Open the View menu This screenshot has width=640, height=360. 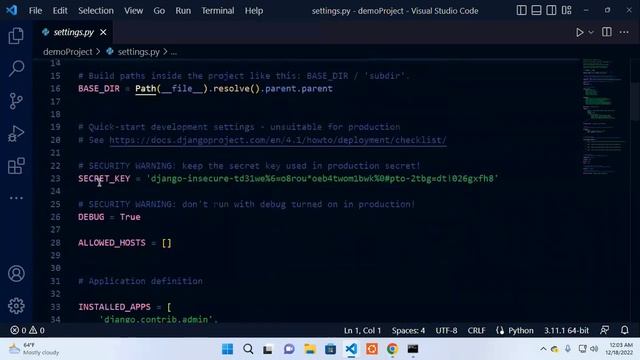coord(133,11)
